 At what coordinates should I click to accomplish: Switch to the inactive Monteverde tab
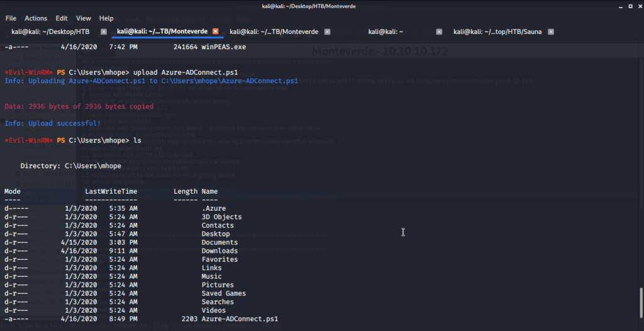pyautogui.click(x=274, y=31)
